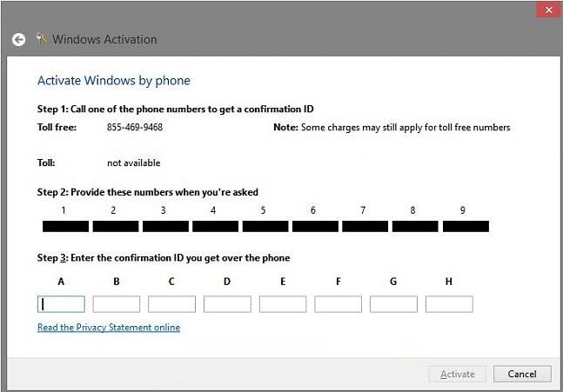Click the toll free number 855-469-9468
563x392 pixels.
coord(135,128)
